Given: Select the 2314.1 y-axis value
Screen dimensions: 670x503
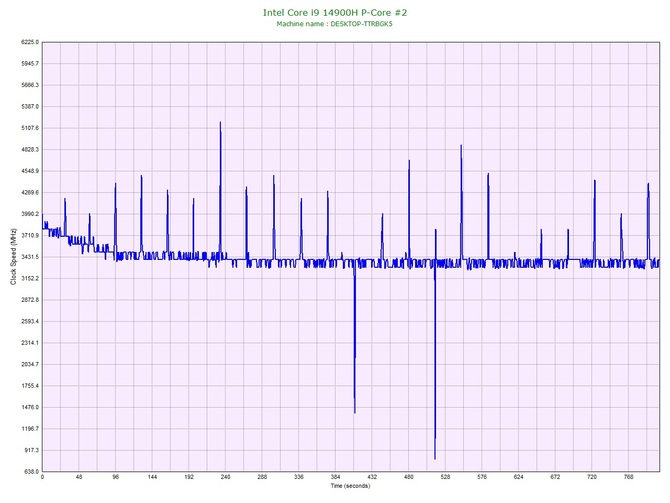Looking at the screenshot, I should (x=30, y=343).
